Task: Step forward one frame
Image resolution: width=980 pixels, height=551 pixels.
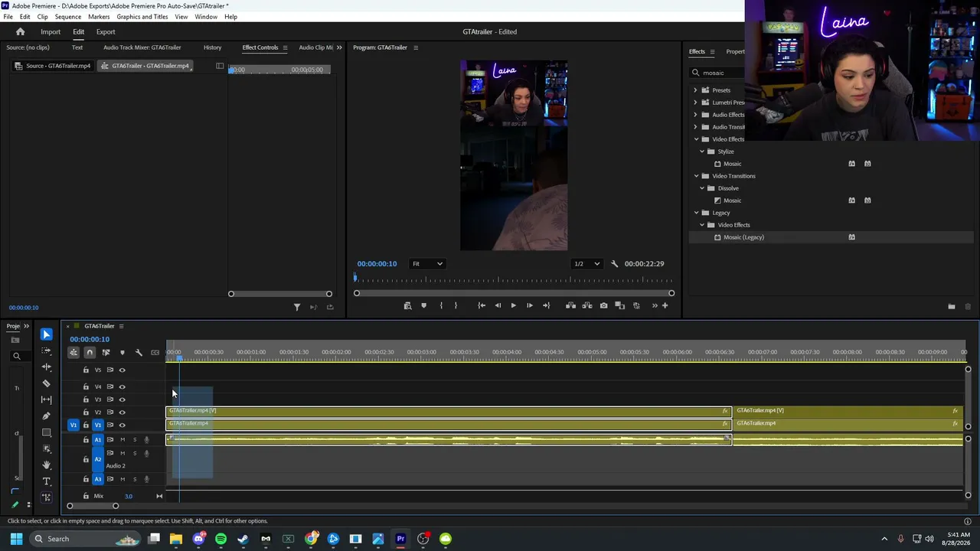Action: (x=529, y=306)
